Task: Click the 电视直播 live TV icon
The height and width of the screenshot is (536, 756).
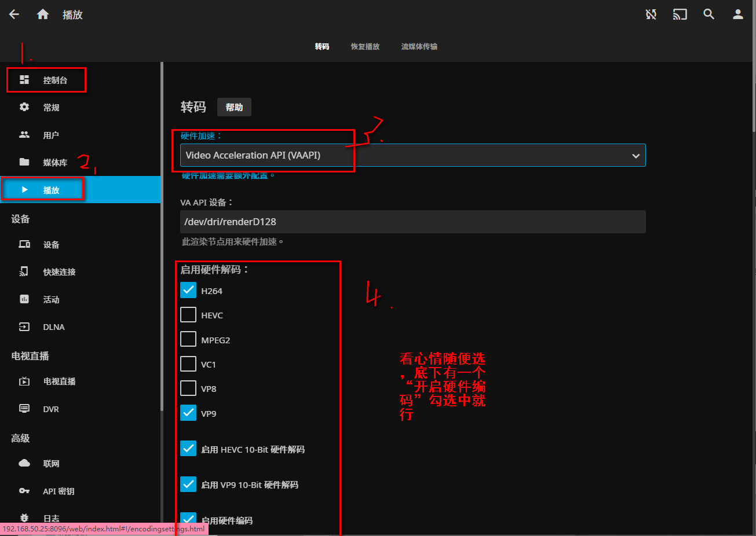Action: coord(24,381)
